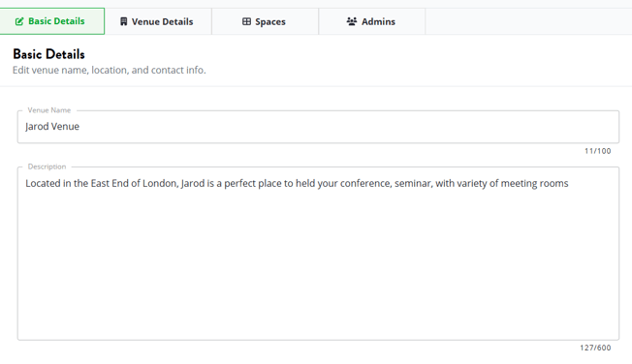Screen dimensions: 632x364
Task: Click the blank tab bar area right of Admins
Action: 528,21
